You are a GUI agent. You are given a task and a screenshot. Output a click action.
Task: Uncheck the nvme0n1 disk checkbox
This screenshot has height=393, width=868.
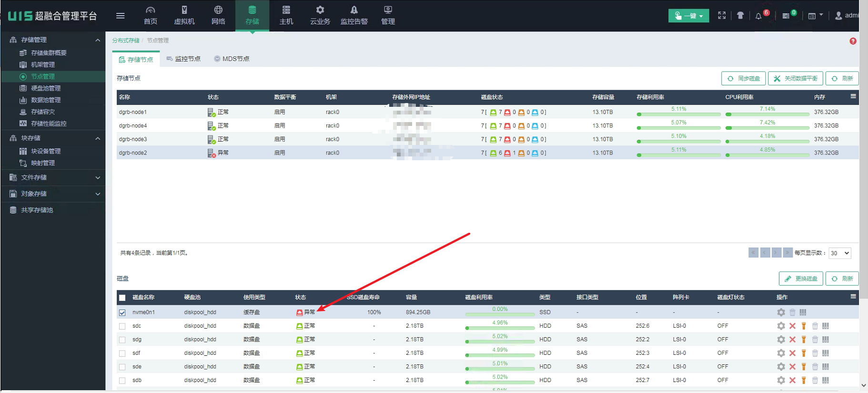(x=122, y=313)
